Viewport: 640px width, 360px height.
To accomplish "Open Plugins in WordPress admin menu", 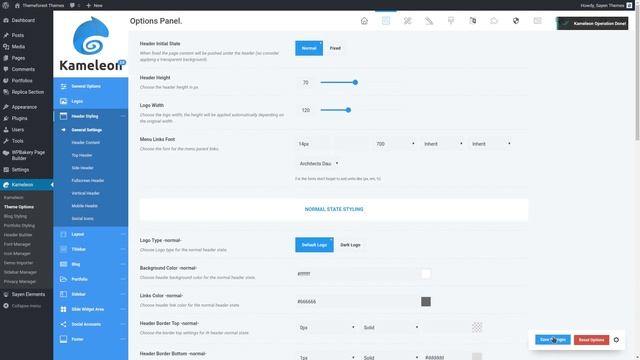I will tap(19, 118).
